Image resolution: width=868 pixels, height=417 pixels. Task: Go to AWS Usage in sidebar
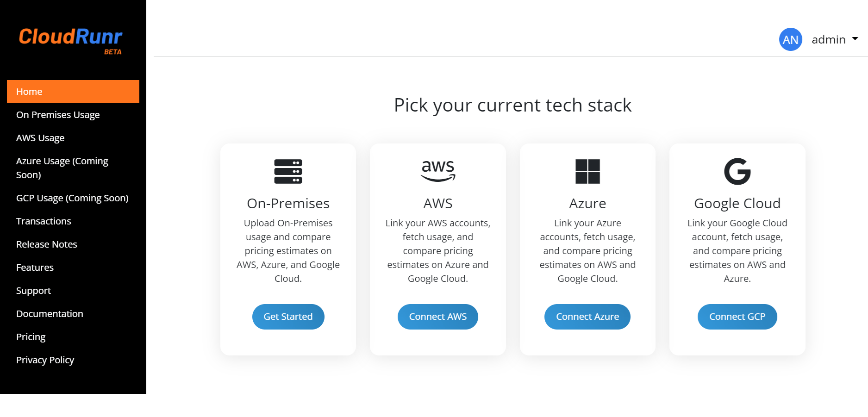click(x=40, y=138)
